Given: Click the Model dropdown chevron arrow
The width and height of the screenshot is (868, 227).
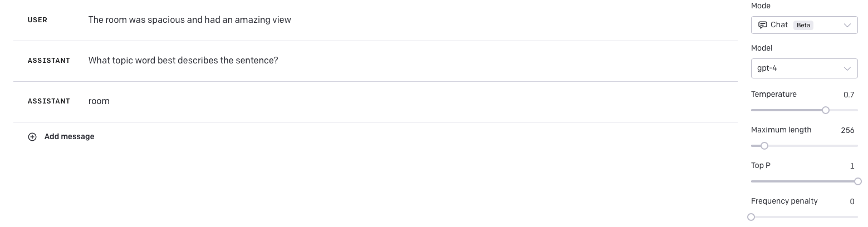Looking at the screenshot, I should point(847,69).
